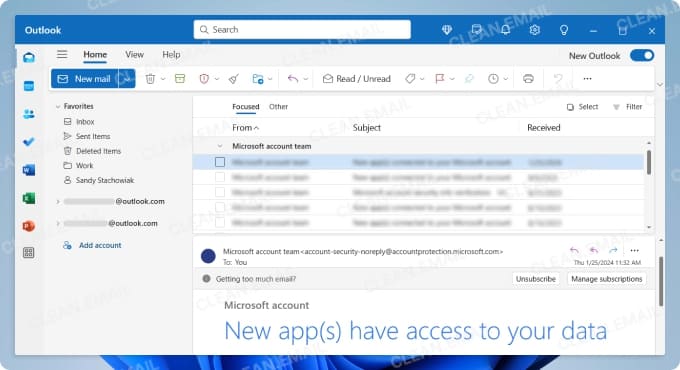680x370 pixels.
Task: Open the More apps grid icon
Action: pos(29,252)
